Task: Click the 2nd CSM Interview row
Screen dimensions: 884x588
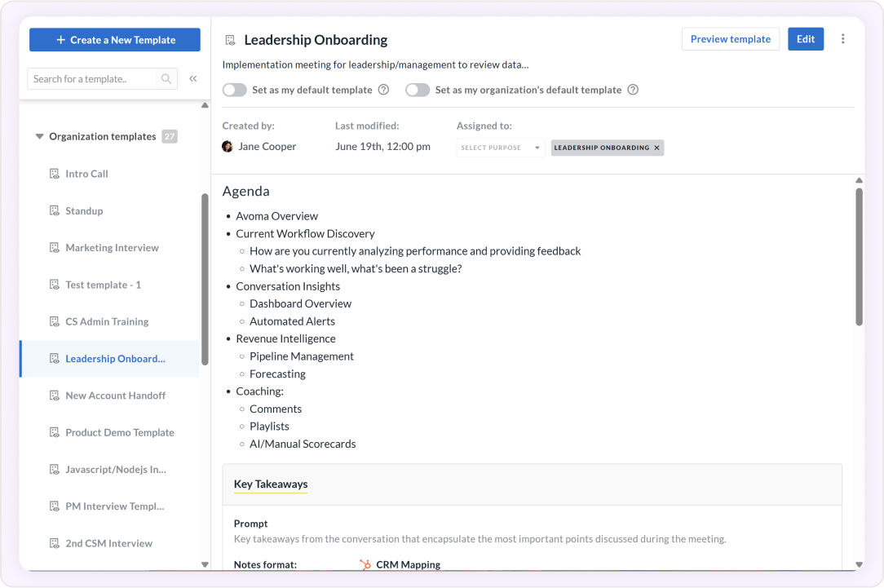Action: point(110,543)
